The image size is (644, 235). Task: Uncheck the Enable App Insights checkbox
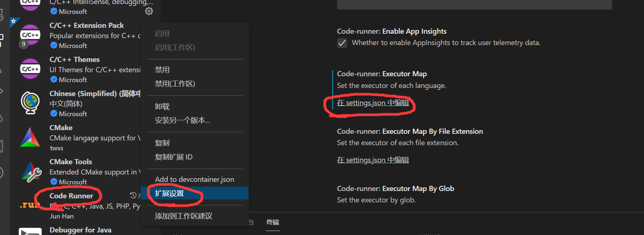pos(342,43)
